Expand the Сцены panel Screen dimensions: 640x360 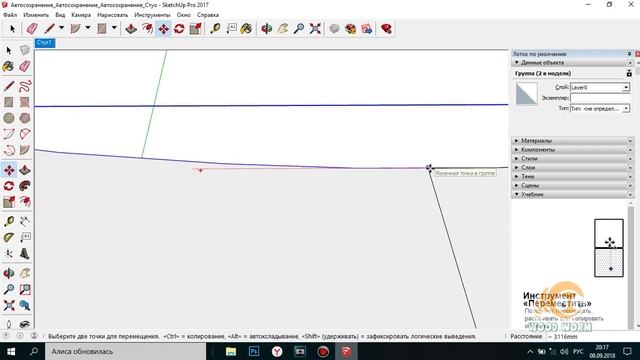573,185
